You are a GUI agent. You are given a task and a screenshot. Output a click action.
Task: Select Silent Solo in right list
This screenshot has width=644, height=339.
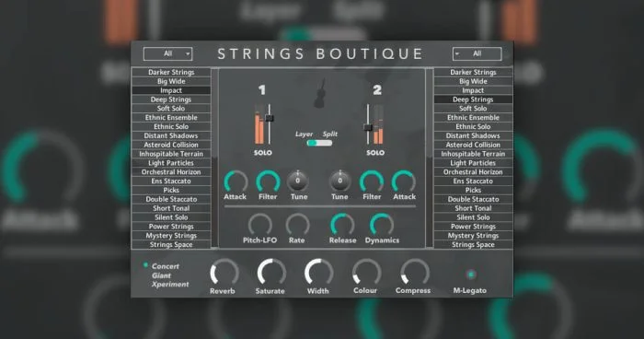(473, 216)
